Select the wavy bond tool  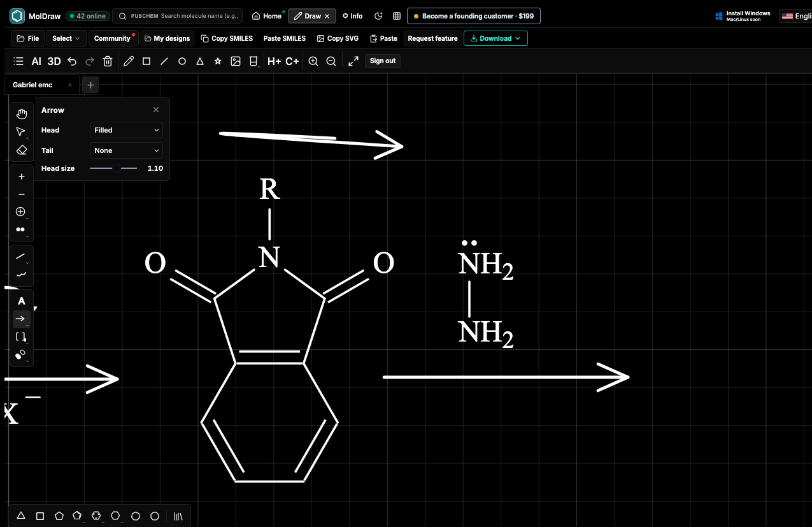(x=21, y=274)
